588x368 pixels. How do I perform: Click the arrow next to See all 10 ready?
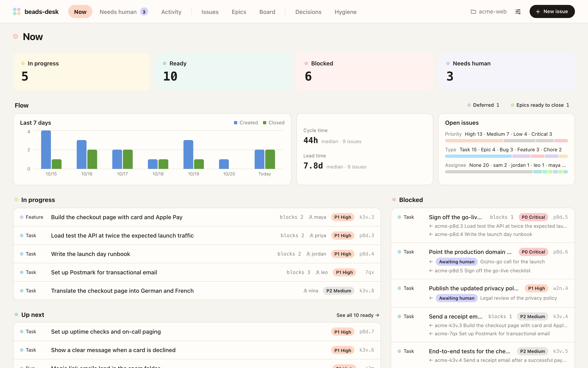click(x=377, y=315)
